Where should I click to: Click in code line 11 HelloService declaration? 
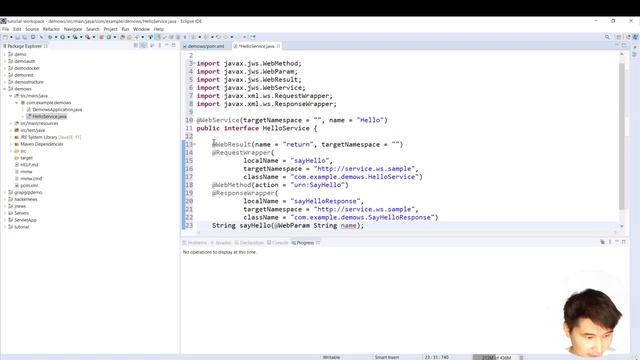(257, 128)
